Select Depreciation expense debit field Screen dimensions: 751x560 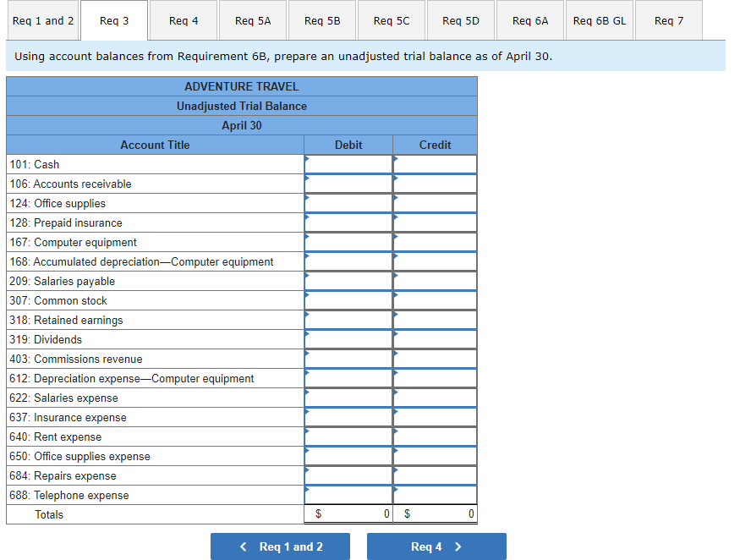pyautogui.click(x=348, y=378)
